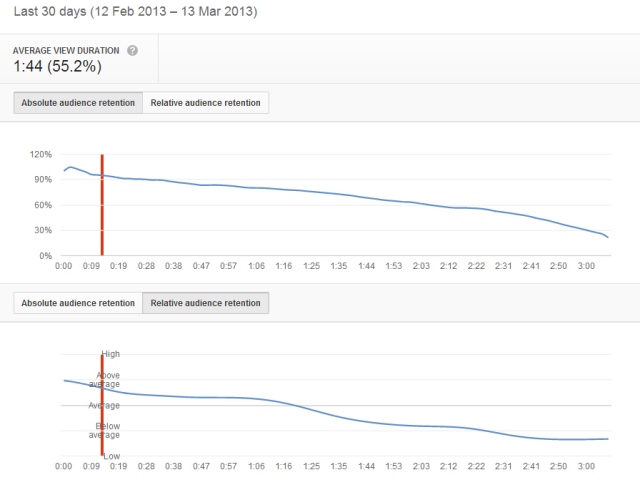Click the Last 30 days date range heading
This screenshot has width=640, height=480.
pyautogui.click(x=135, y=12)
